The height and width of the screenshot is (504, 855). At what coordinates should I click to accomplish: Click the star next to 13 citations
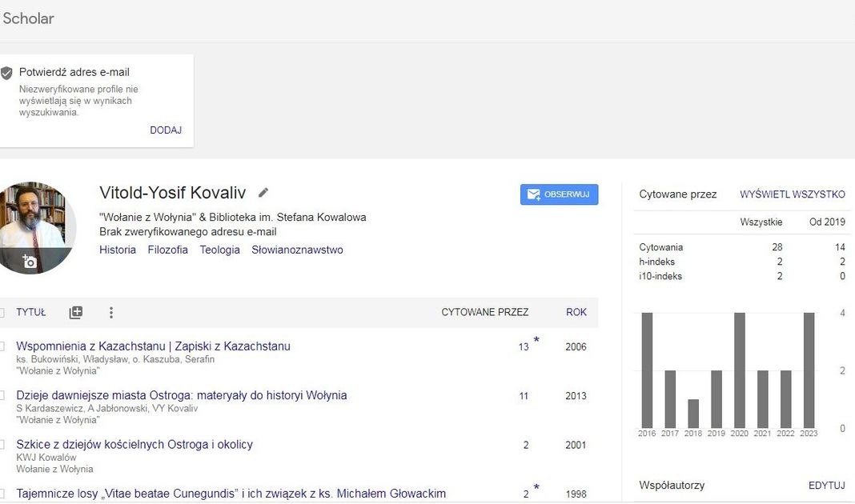(x=536, y=341)
